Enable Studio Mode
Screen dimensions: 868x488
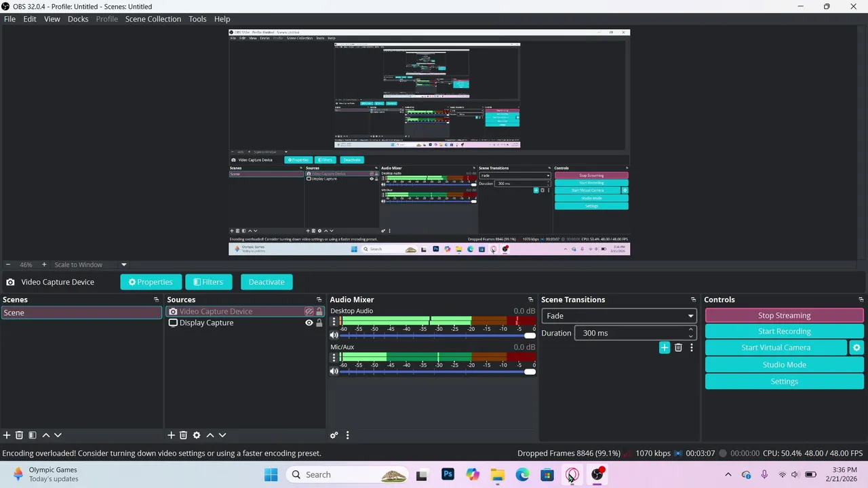point(784,365)
